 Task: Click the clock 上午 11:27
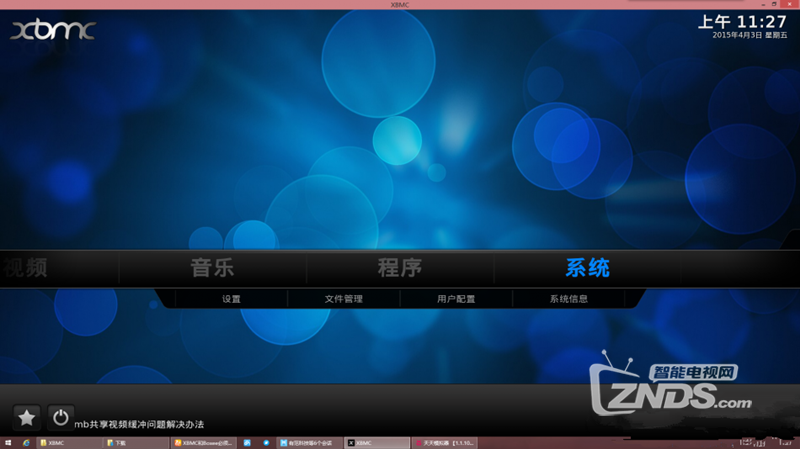742,22
